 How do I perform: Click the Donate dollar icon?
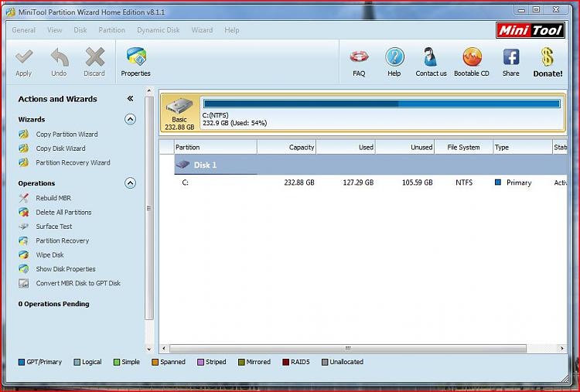pyautogui.click(x=548, y=57)
